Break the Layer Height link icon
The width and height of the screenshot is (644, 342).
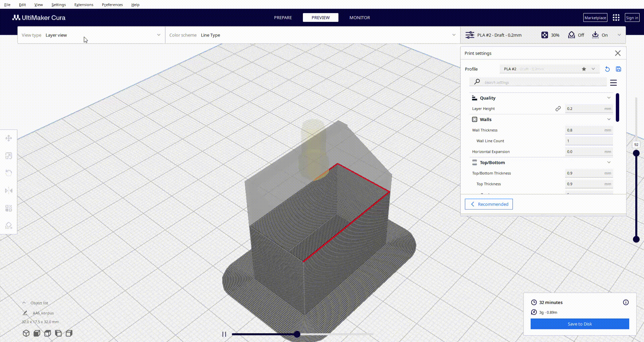[x=558, y=108]
